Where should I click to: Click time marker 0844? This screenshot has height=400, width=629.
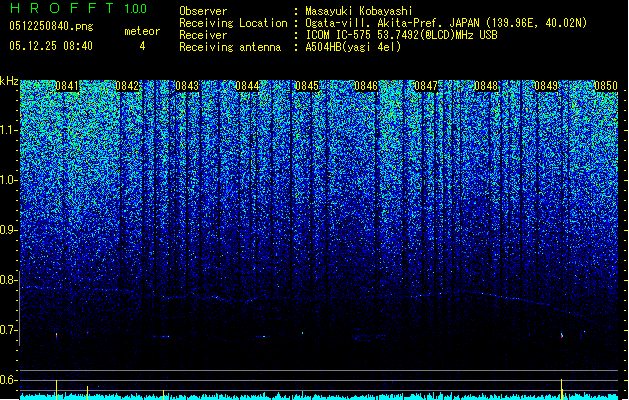coord(247,86)
